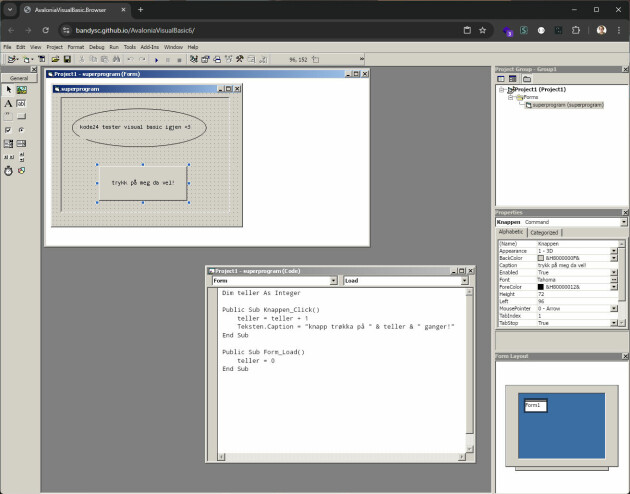Reload the browser page

(x=45, y=31)
